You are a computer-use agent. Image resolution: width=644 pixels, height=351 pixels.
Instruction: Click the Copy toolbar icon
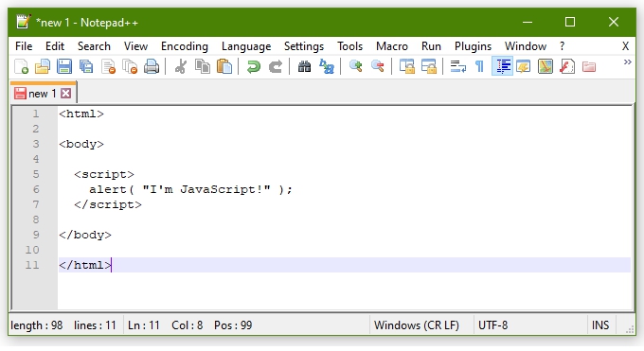point(203,66)
